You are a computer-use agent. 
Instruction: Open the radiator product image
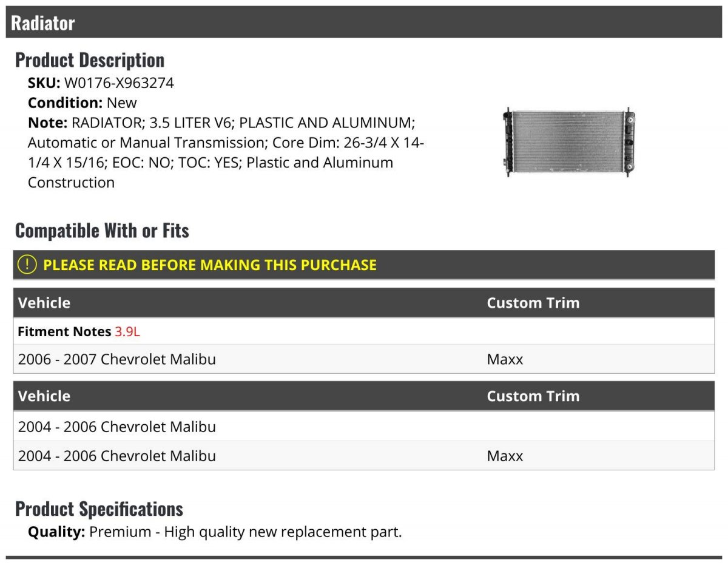point(568,143)
